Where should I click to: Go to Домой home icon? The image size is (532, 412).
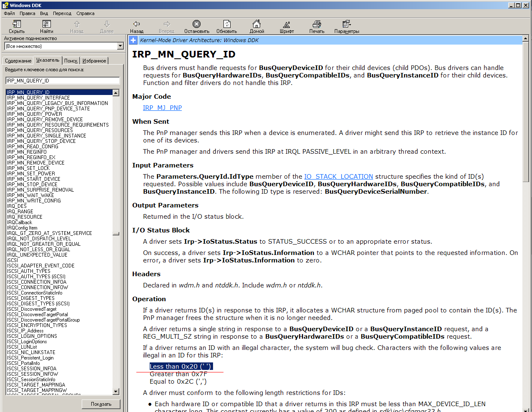(257, 24)
